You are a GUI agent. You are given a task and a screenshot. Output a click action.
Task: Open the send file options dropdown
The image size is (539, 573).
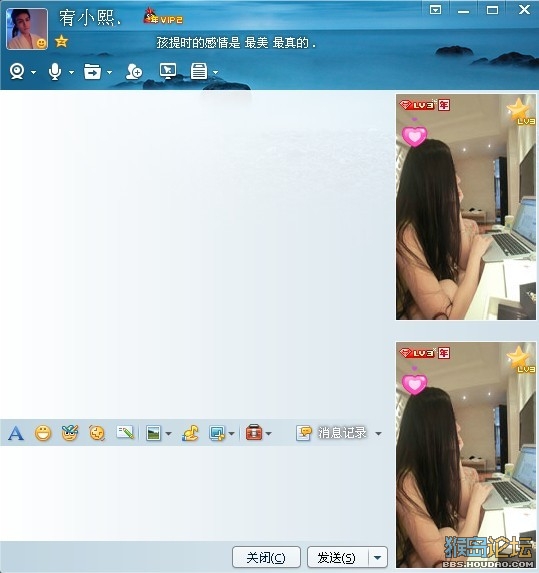110,72
